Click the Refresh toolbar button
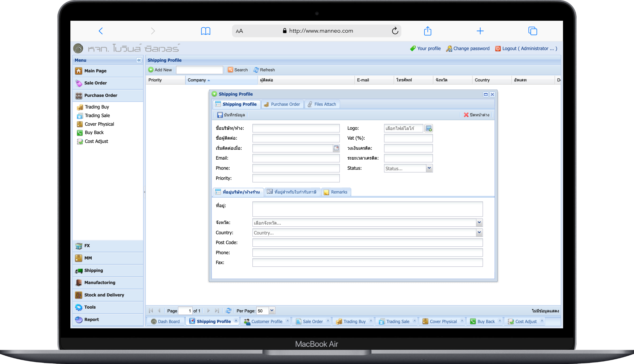Screen dimensions: 634x364 [264, 70]
